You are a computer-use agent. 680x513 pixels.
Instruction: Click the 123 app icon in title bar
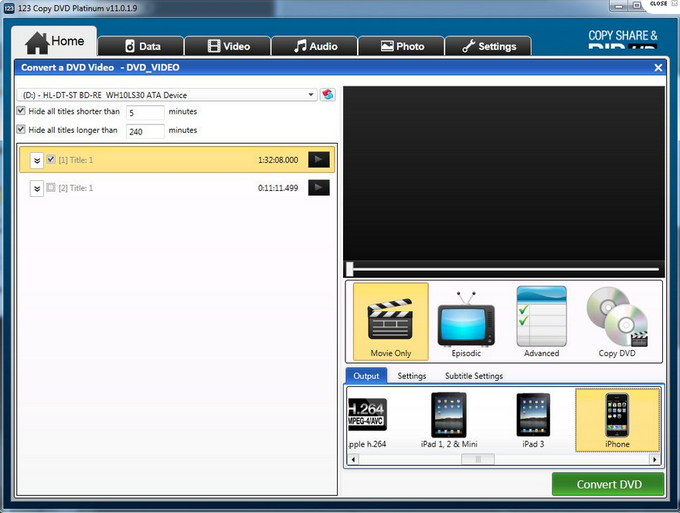click(x=9, y=8)
